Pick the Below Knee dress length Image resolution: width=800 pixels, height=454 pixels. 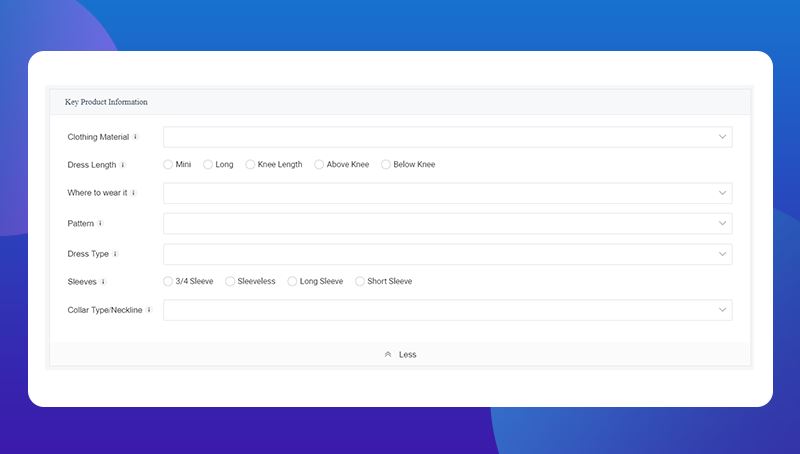click(386, 164)
